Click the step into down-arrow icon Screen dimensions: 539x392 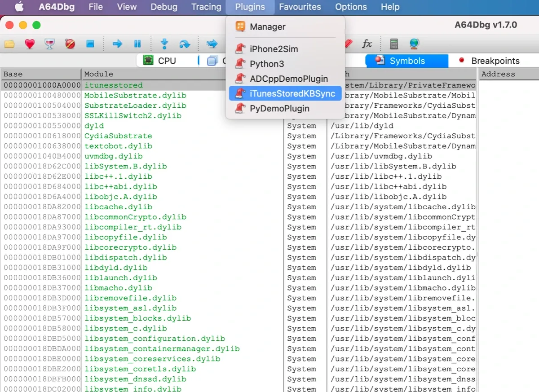point(164,44)
